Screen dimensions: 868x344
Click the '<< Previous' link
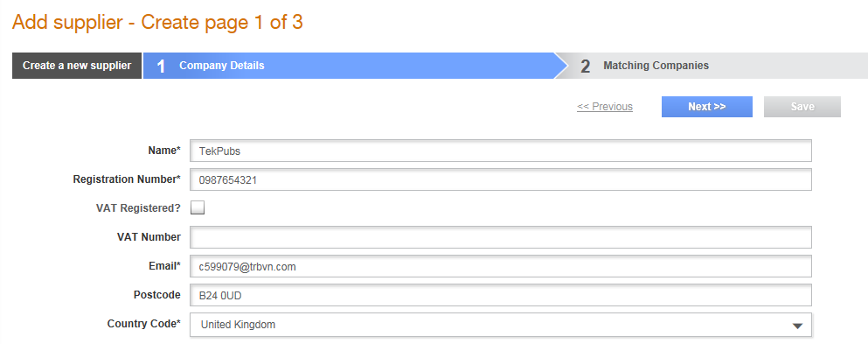[605, 107]
